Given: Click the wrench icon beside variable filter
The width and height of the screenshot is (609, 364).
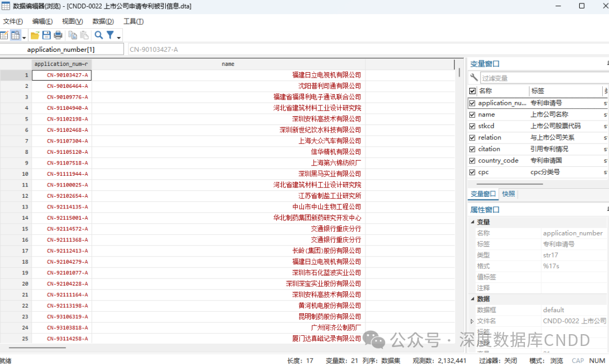Looking at the screenshot, I should [x=474, y=78].
